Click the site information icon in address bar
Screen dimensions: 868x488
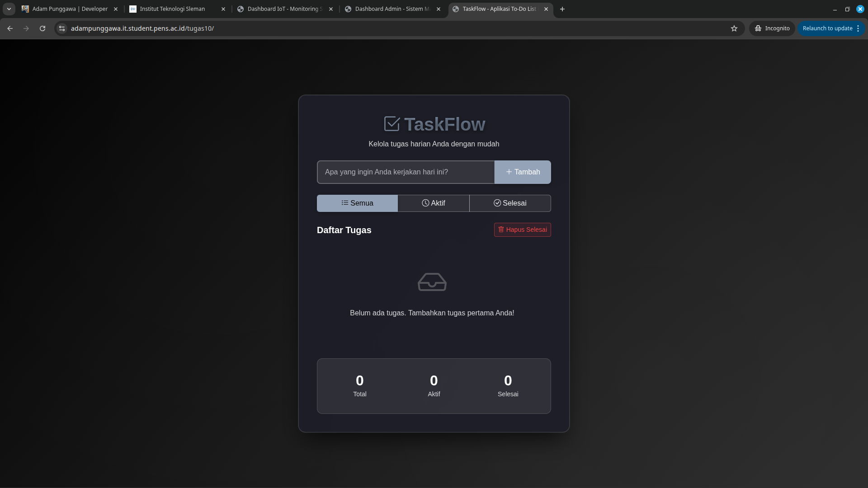(61, 28)
